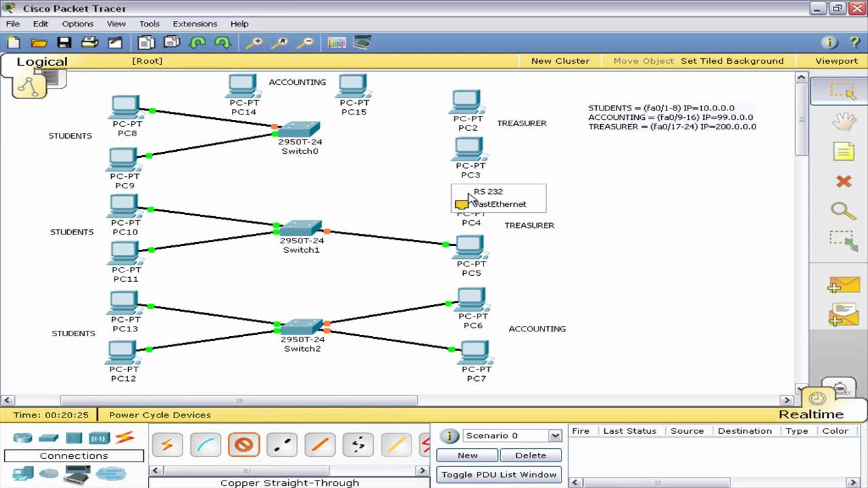Click the info icon at top right
Viewport: 868px width, 488px height.
click(x=829, y=43)
